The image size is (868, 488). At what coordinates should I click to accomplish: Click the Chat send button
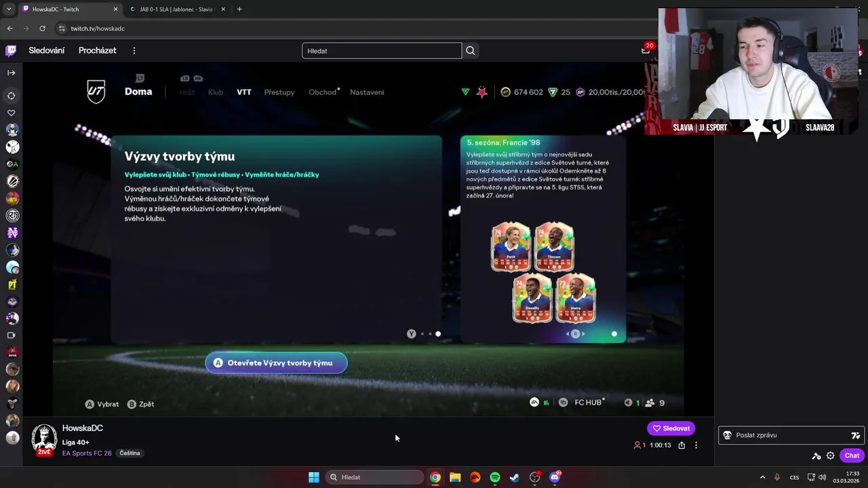point(852,455)
